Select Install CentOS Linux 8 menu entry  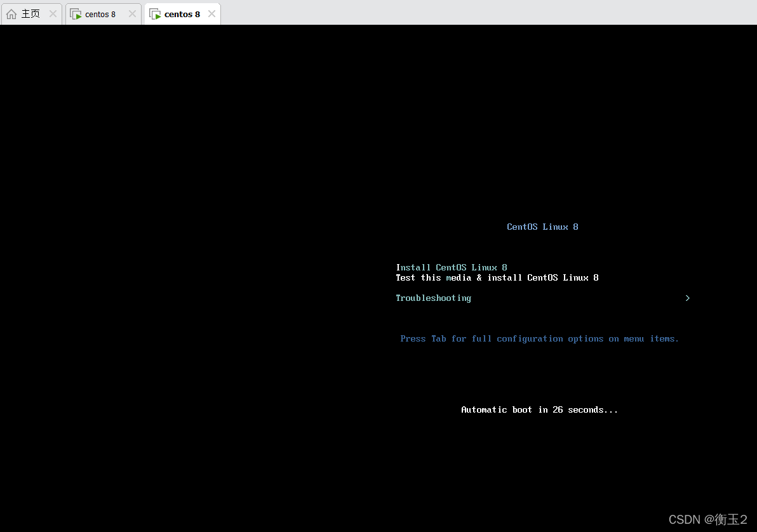[x=452, y=267]
